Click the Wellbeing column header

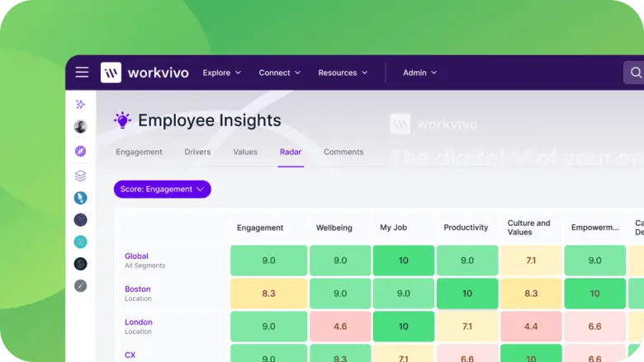coord(334,228)
